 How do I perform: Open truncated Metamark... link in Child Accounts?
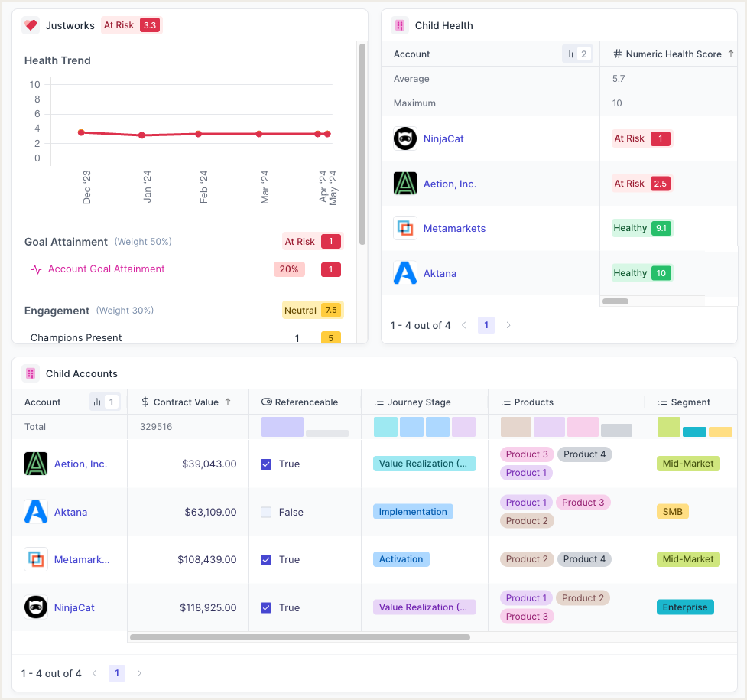82,560
